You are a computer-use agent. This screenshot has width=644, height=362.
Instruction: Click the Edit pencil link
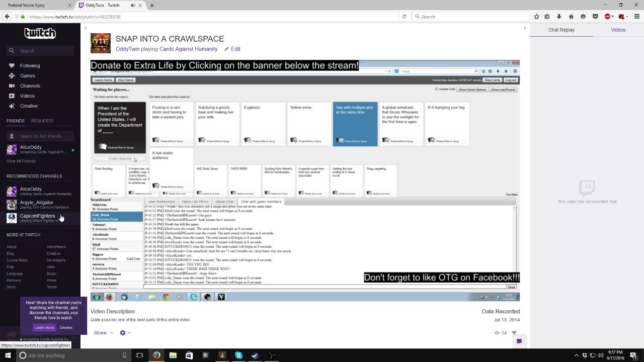[x=232, y=49]
